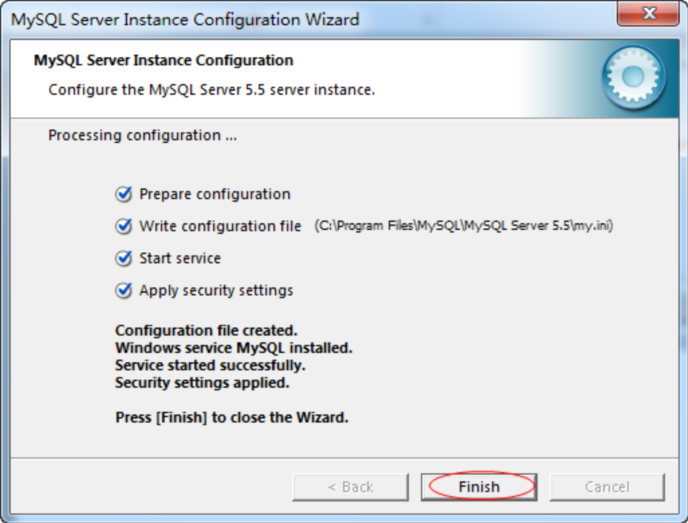Click the gear icon in the header

pyautogui.click(x=635, y=78)
